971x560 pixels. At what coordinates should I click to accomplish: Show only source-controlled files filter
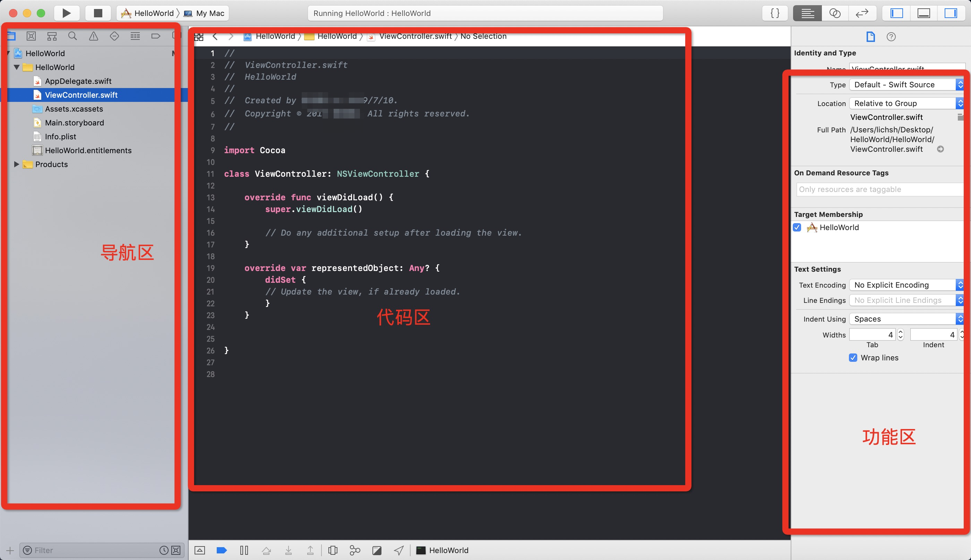(176, 550)
